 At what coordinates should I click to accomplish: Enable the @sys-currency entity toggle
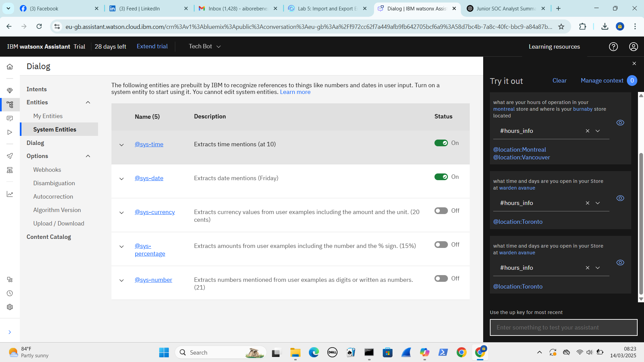tap(441, 211)
